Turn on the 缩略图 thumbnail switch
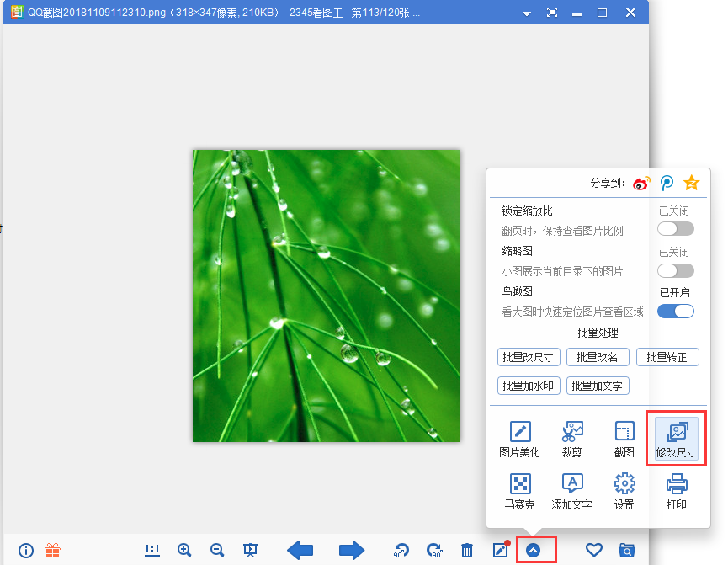The image size is (728, 565). pos(675,270)
